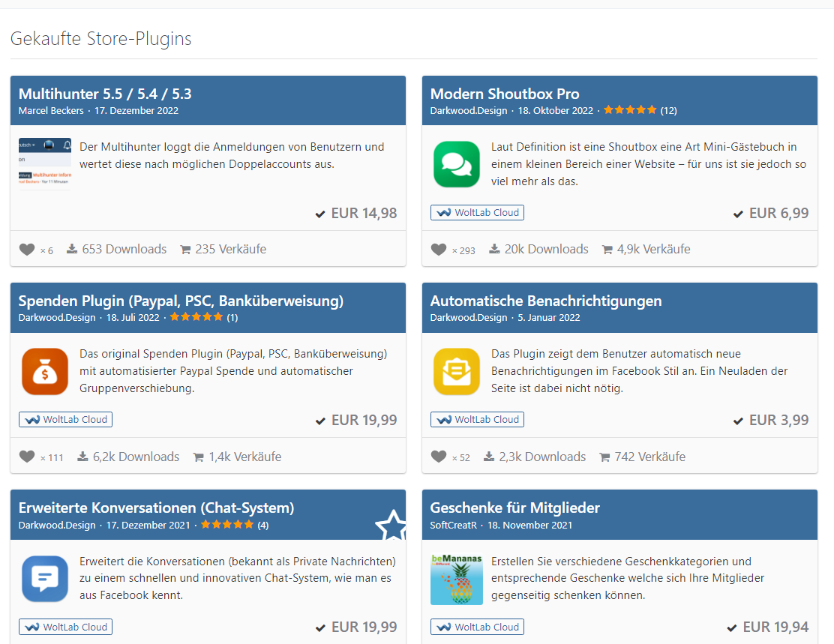Click heart icon on Modern Shoutbox Pro

(439, 250)
